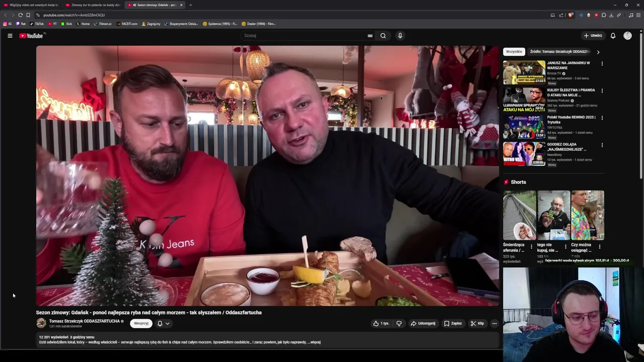Click the Utwórz create button
Image resolution: width=644 pixels, height=362 pixels.
click(593, 36)
